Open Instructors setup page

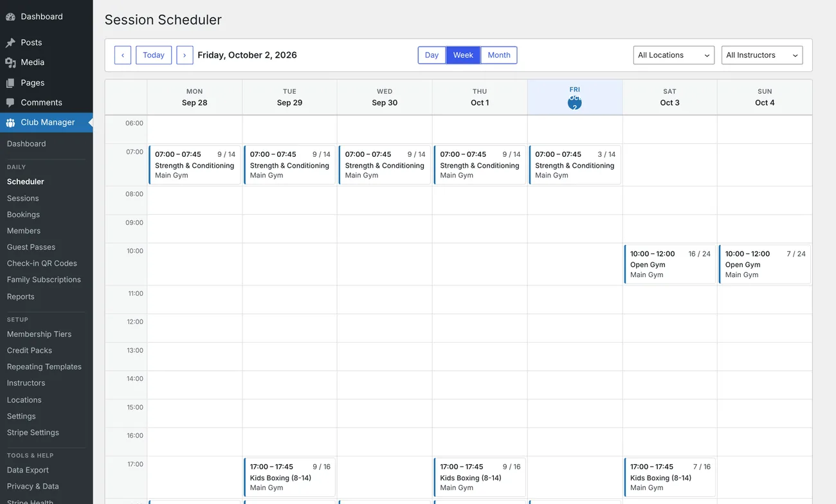(26, 383)
